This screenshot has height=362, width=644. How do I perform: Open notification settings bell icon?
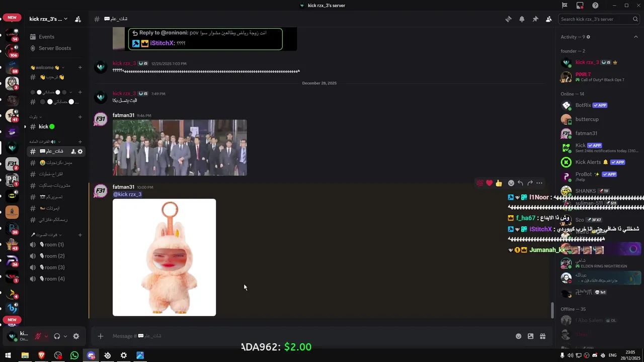522,19
